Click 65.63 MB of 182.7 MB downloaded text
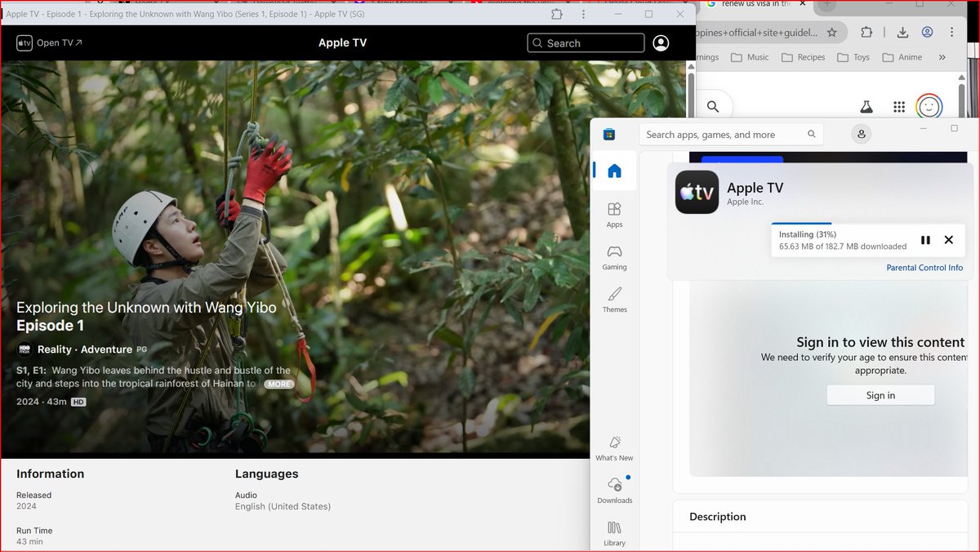 tap(843, 247)
